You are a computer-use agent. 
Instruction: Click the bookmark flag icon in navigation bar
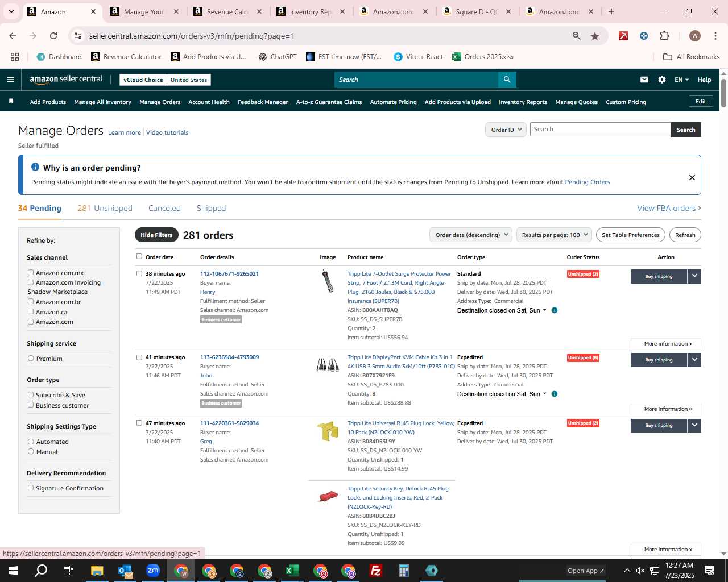coord(11,101)
